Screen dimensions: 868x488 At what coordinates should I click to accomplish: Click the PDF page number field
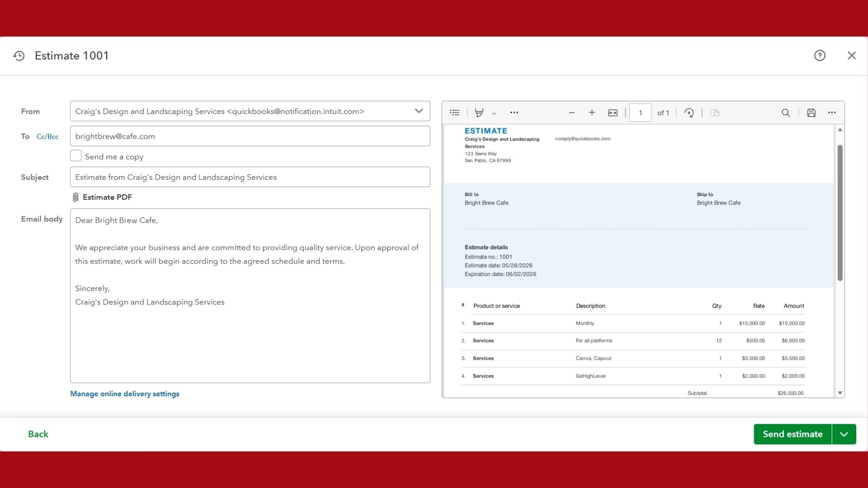pos(640,113)
